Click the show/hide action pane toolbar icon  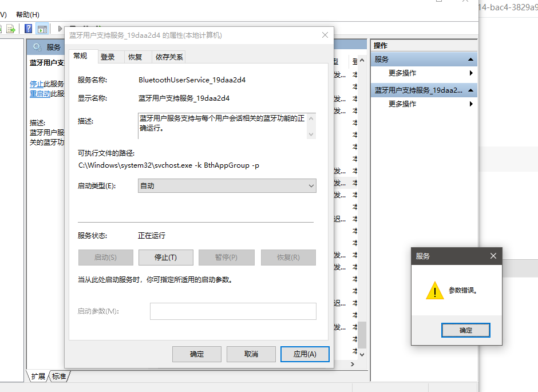(42, 29)
